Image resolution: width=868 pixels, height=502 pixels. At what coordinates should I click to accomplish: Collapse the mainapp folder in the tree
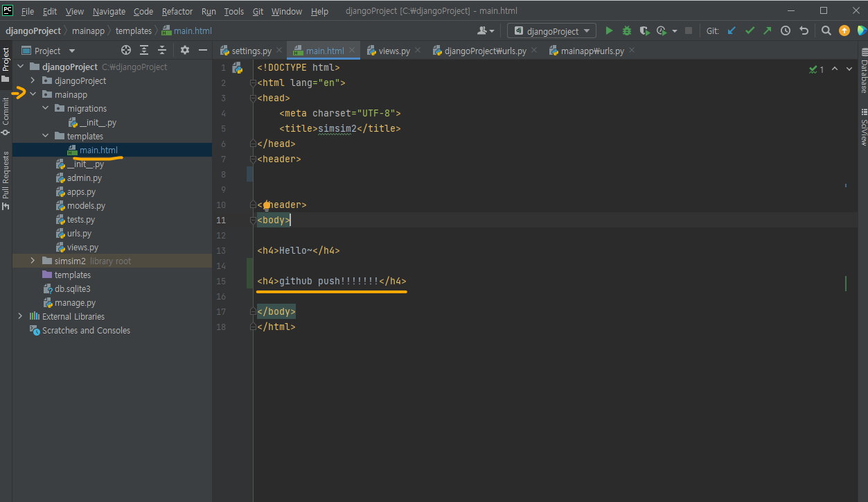pyautogui.click(x=33, y=95)
